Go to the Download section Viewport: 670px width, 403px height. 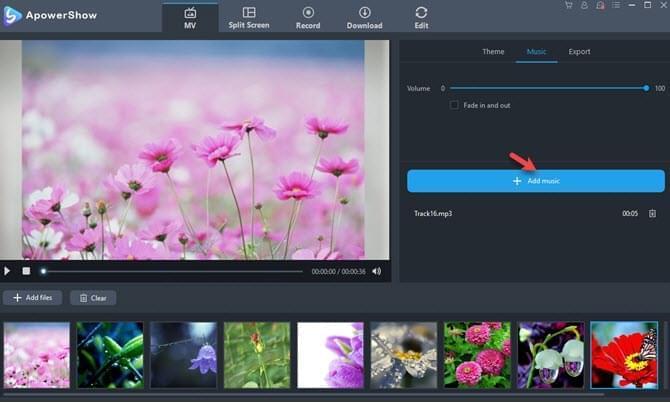(364, 18)
